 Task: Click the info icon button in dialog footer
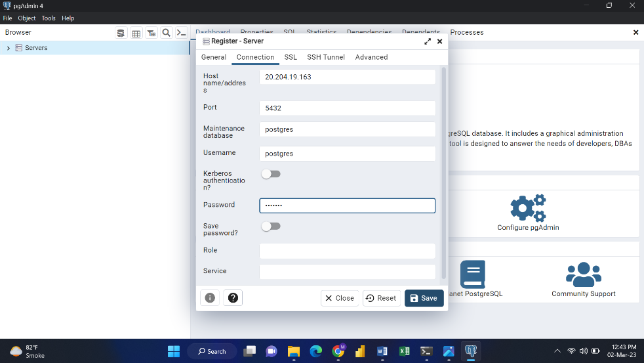[x=210, y=297]
